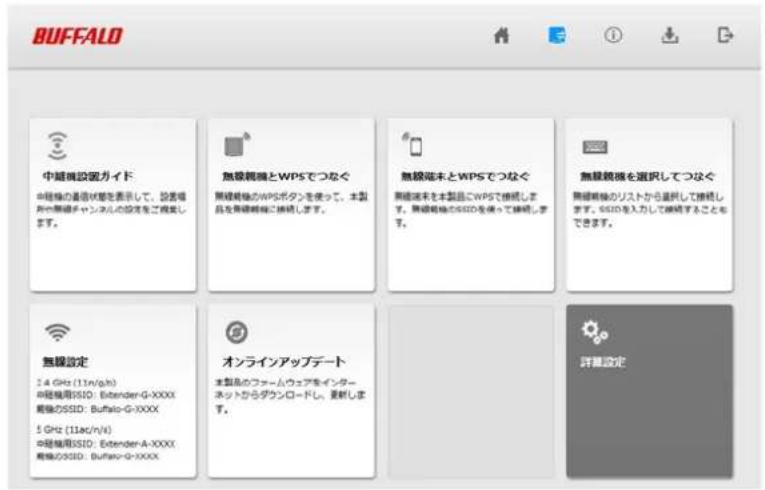Click the router WPS icon

(237, 144)
